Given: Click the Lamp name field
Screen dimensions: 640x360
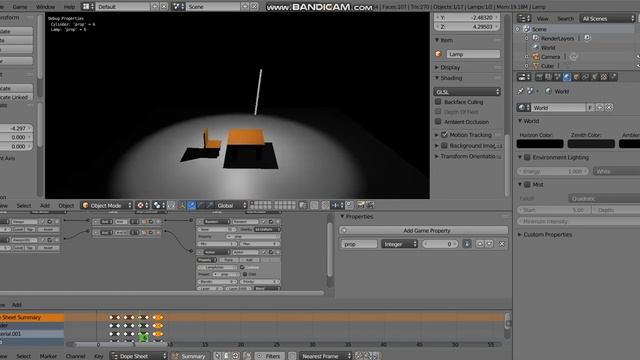Looking at the screenshot, I should pos(473,54).
